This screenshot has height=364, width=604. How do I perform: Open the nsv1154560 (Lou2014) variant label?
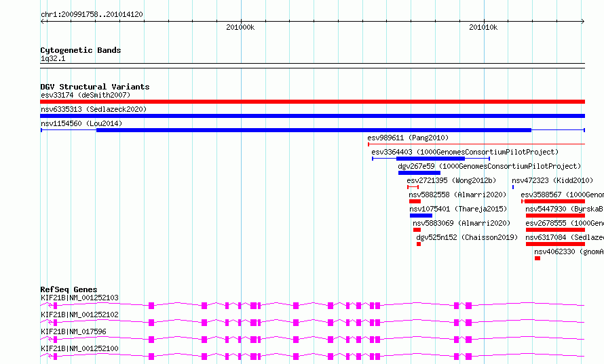coord(81,123)
